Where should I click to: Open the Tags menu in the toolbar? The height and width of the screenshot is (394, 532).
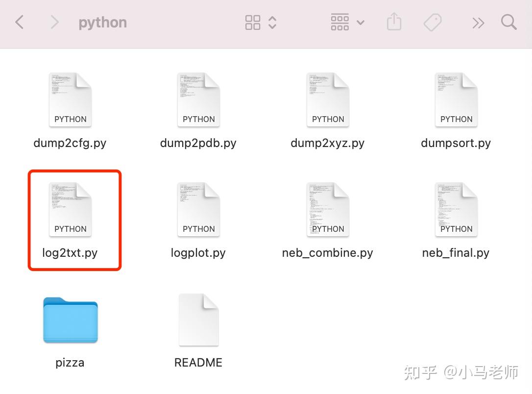(432, 22)
